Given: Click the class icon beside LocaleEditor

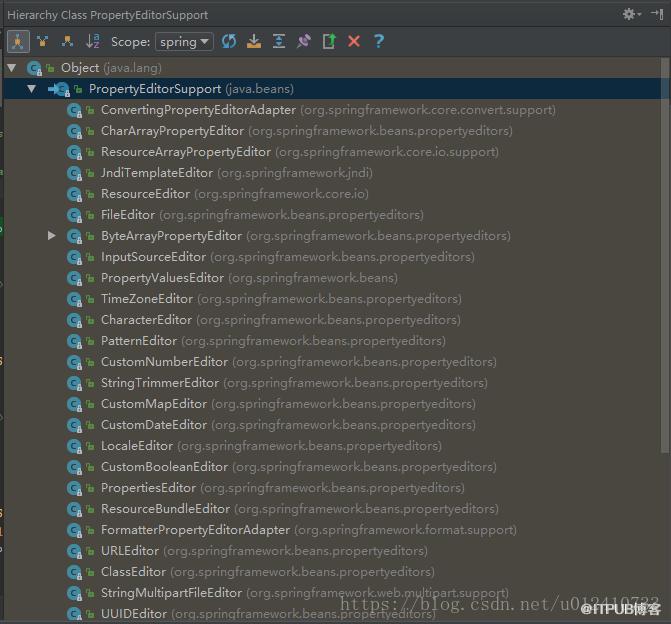Looking at the screenshot, I should click(x=74, y=446).
